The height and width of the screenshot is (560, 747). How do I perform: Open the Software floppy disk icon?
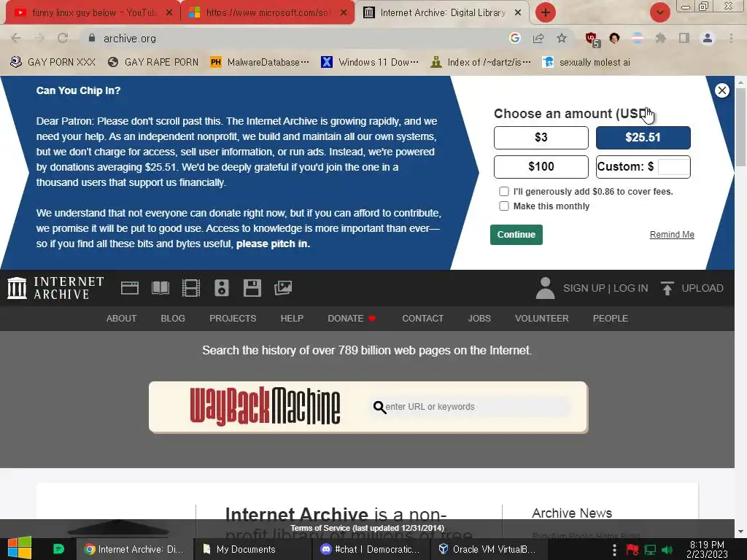[x=252, y=288]
